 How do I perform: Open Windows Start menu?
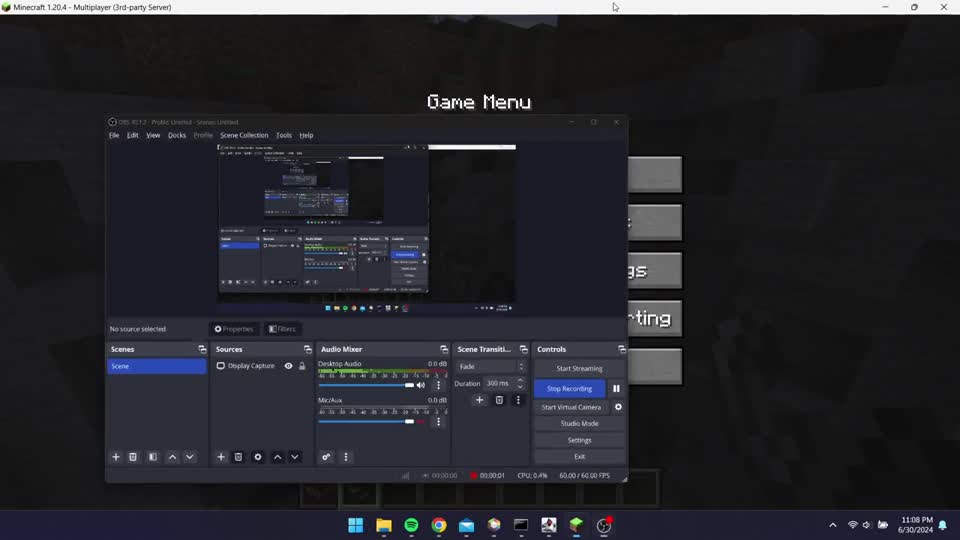356,525
